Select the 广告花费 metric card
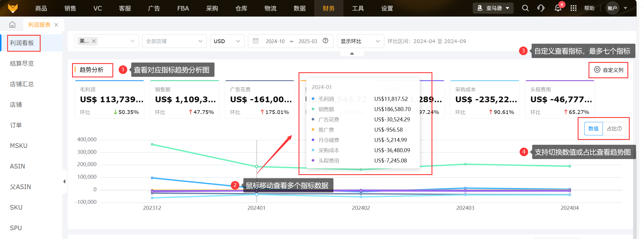The image size is (644, 239). 260,99
